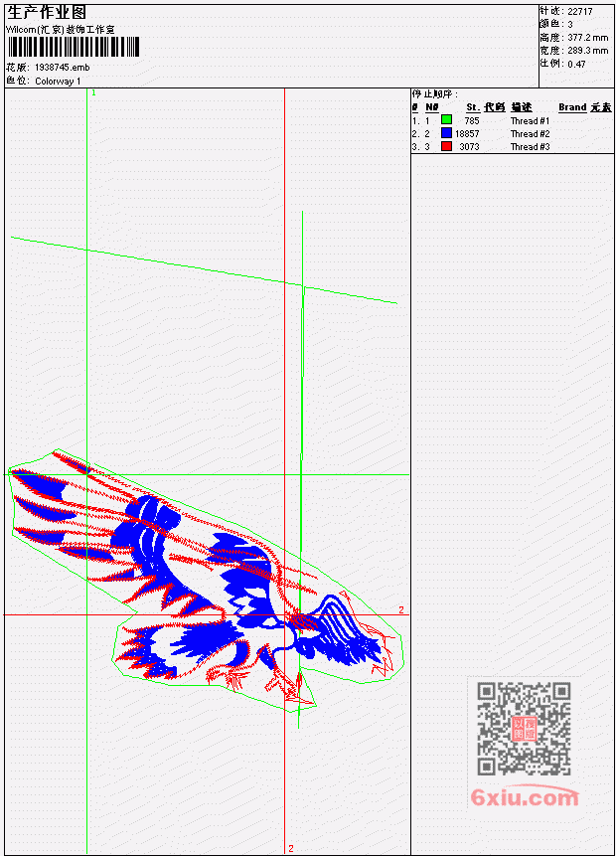Click stitch count value 785
The image size is (616, 856).
coord(472,120)
